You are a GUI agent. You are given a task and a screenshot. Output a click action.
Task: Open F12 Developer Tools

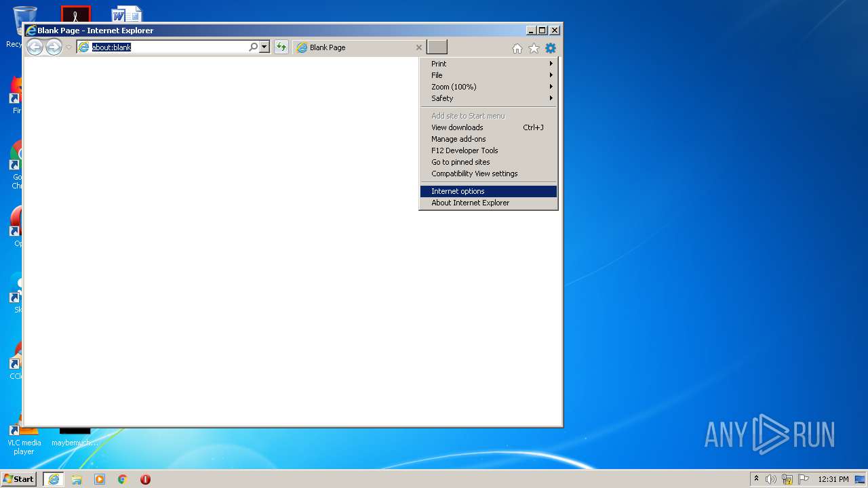pos(488,150)
